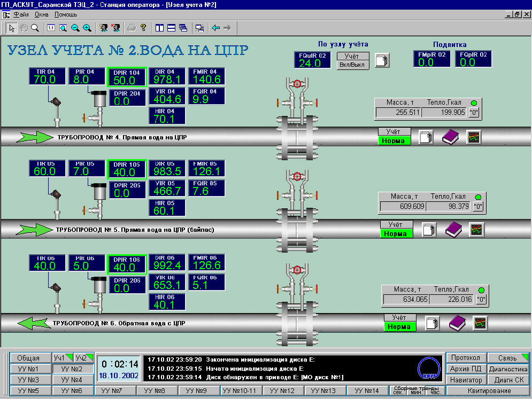The image size is (532, 399).
Task: Open the documents icon for pipeline No. 6
Action: [x=432, y=323]
